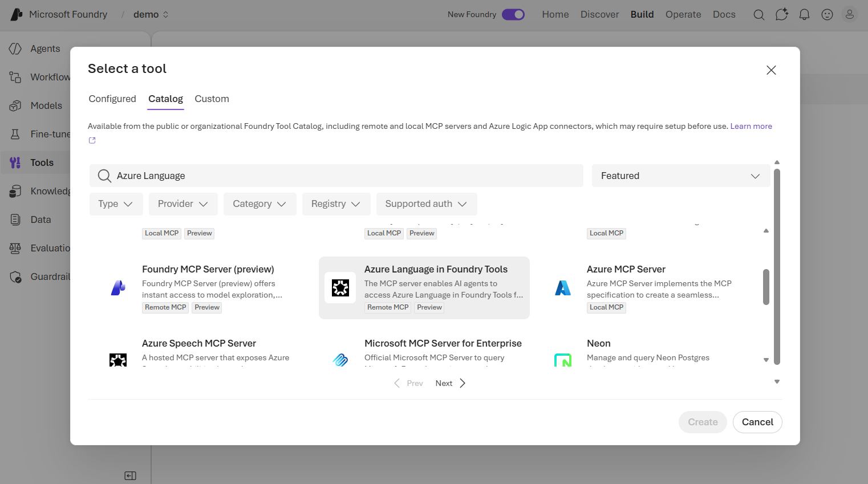The image size is (868, 484).
Task: Click Preview tag on Azure Language card
Action: [429, 307]
